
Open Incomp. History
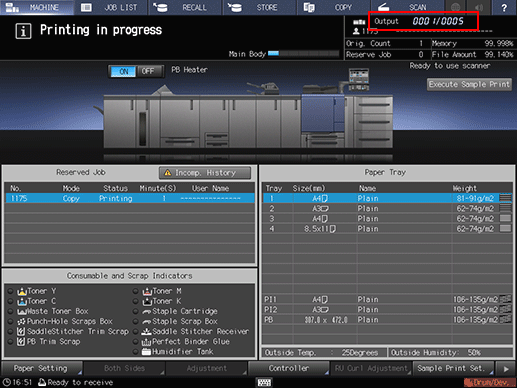click(x=205, y=173)
